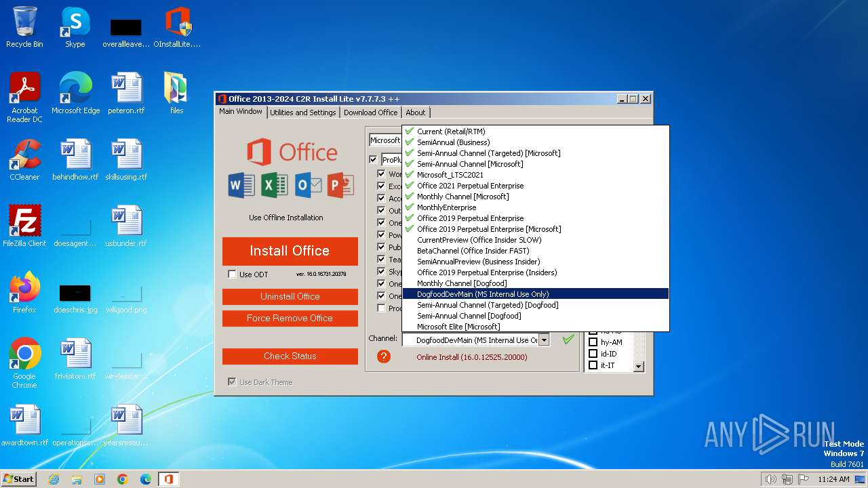Choose Semi-Annual Channel [Dogfood] option

pos(535,316)
